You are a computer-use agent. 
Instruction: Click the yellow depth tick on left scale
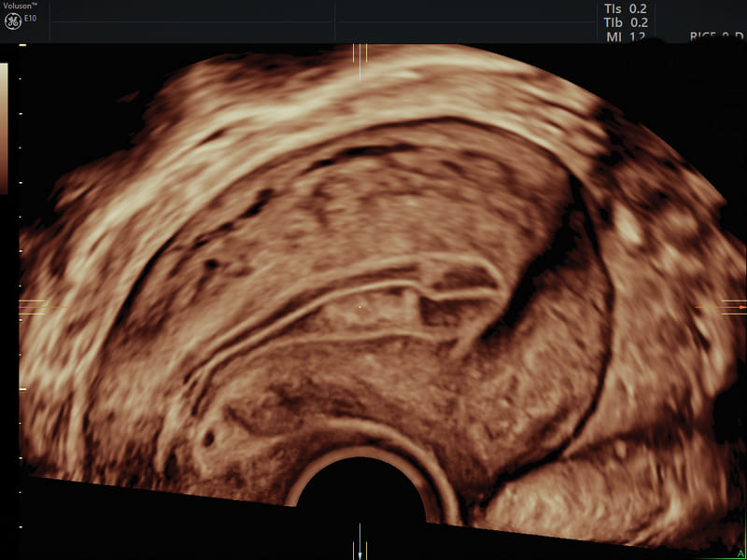tap(22, 388)
